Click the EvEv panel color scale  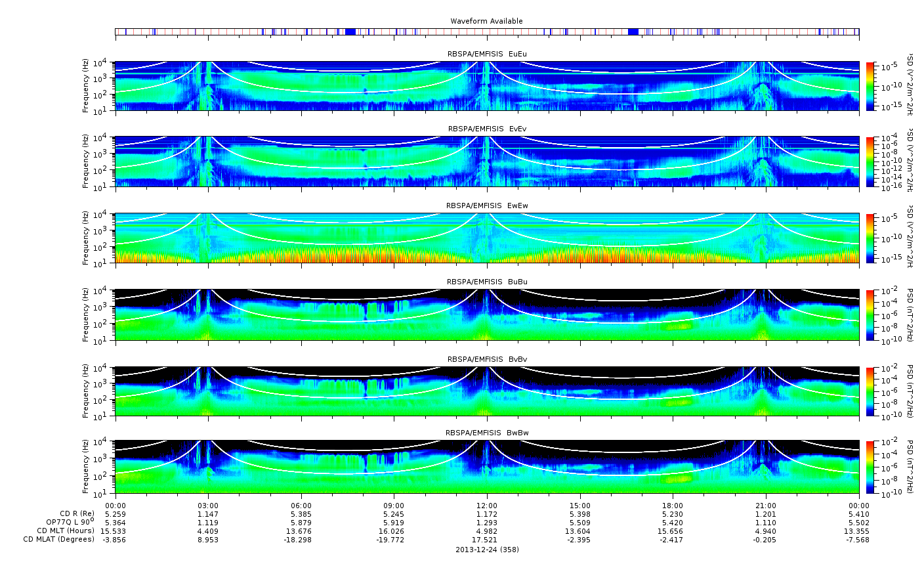pos(870,162)
